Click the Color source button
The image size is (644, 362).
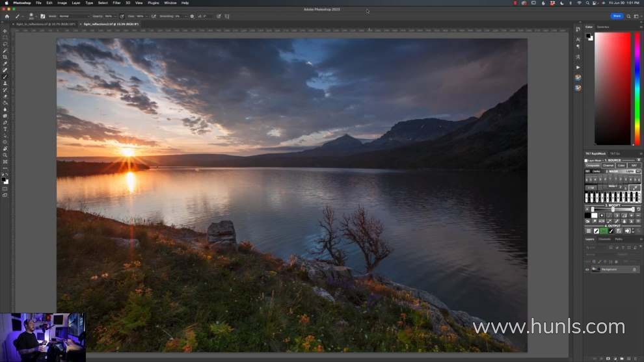click(621, 166)
